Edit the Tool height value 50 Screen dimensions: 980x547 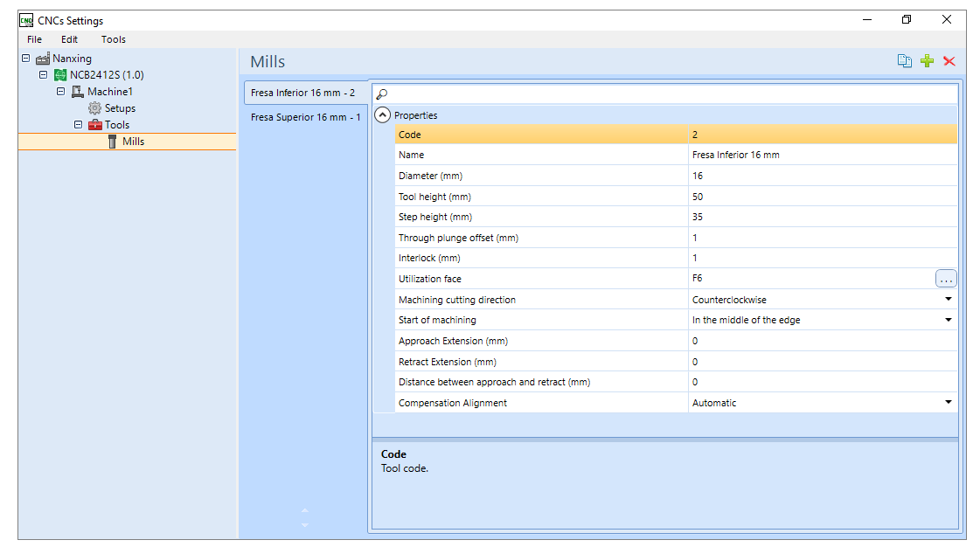pyautogui.click(x=823, y=196)
